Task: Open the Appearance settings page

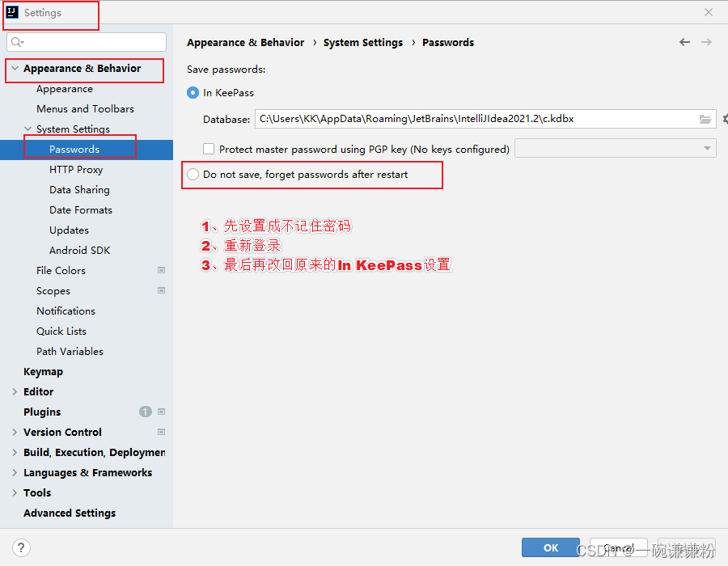Action: point(65,89)
